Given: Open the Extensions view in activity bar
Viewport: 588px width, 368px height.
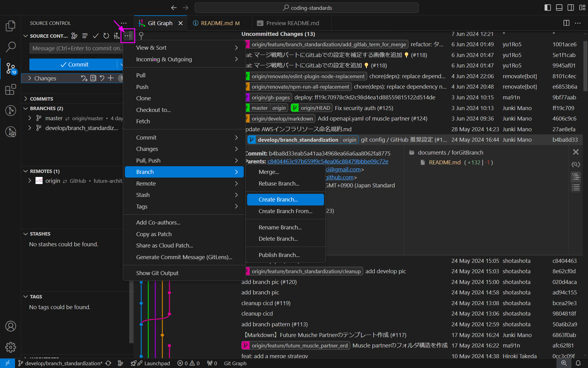Looking at the screenshot, I should 10,90.
